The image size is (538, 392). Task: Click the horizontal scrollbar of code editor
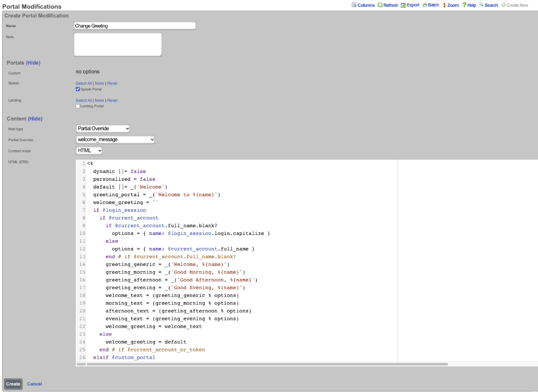267,364
